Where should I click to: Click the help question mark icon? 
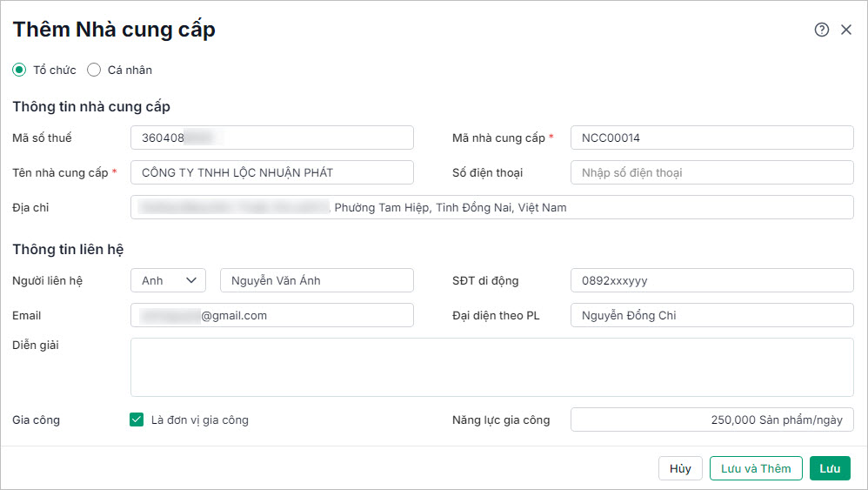pyautogui.click(x=821, y=30)
